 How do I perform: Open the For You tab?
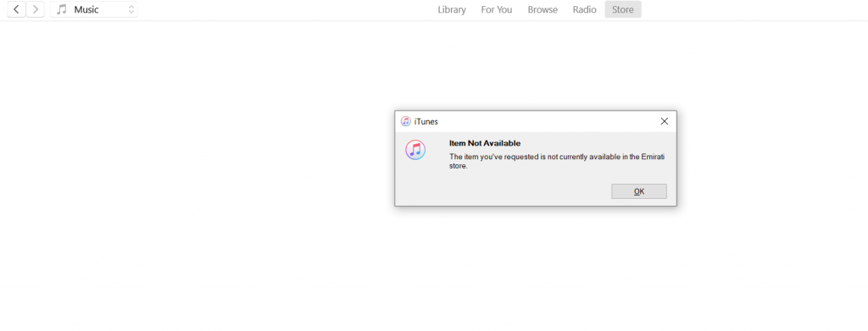coord(497,9)
